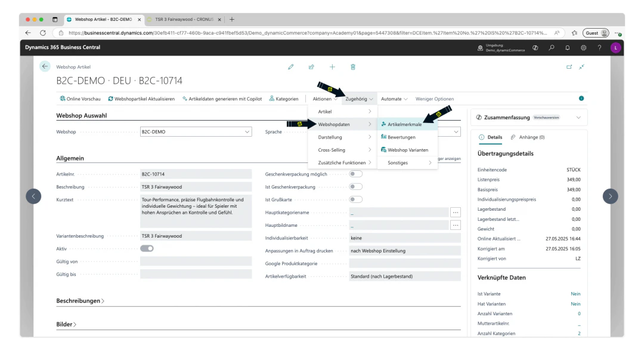Click the Copilot icon in top bar
644x363 pixels.
tap(535, 48)
